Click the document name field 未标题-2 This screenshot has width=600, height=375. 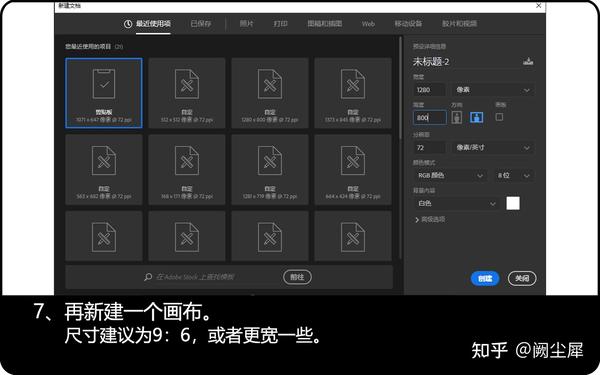pyautogui.click(x=465, y=62)
